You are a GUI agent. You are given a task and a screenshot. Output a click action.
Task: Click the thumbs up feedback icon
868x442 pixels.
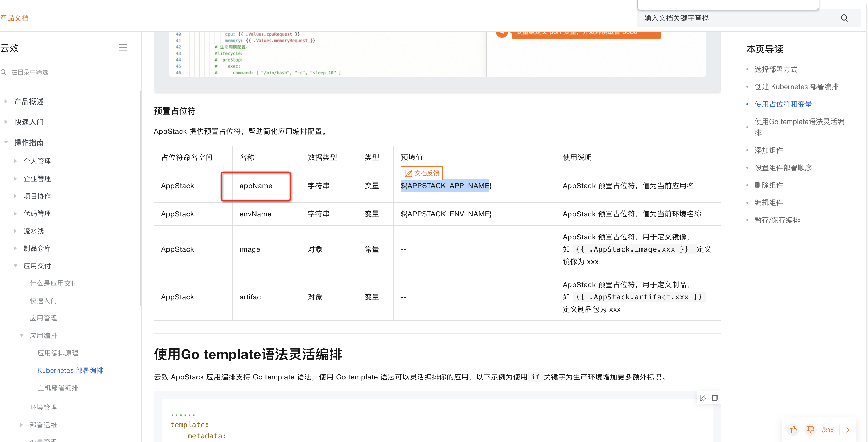793,429
